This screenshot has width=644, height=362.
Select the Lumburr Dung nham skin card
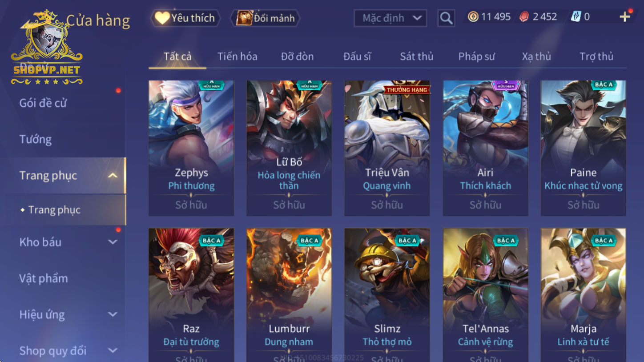click(289, 295)
